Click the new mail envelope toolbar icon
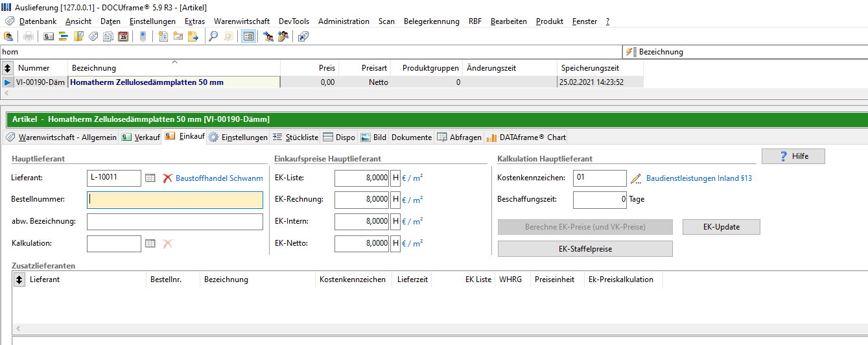 coord(178,36)
